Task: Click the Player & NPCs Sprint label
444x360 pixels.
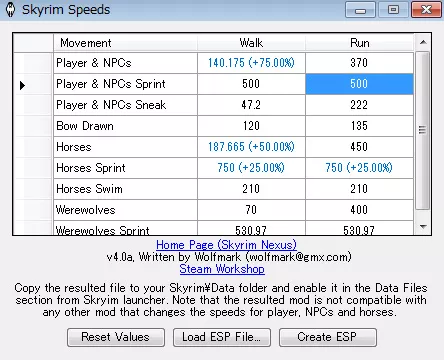Action: tap(125, 84)
